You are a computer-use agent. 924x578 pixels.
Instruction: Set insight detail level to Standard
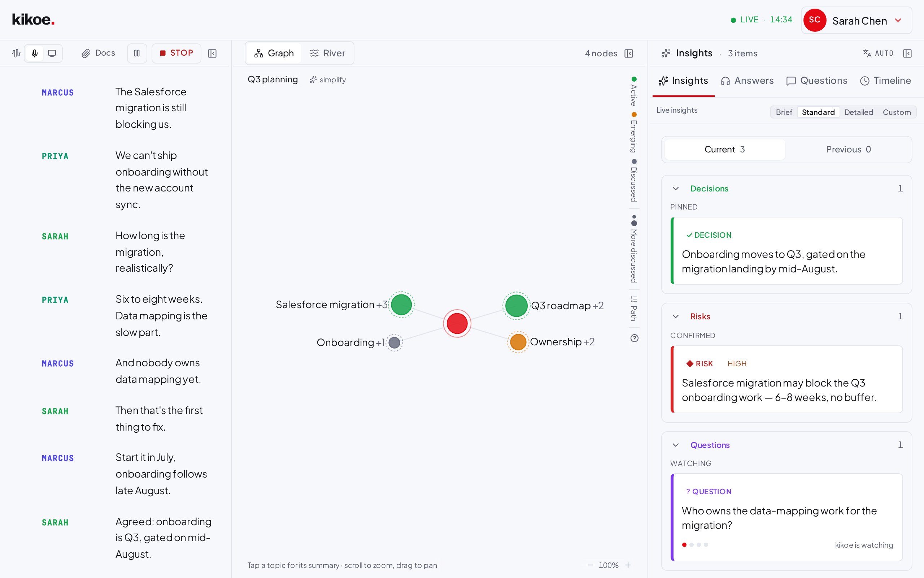[x=818, y=112]
